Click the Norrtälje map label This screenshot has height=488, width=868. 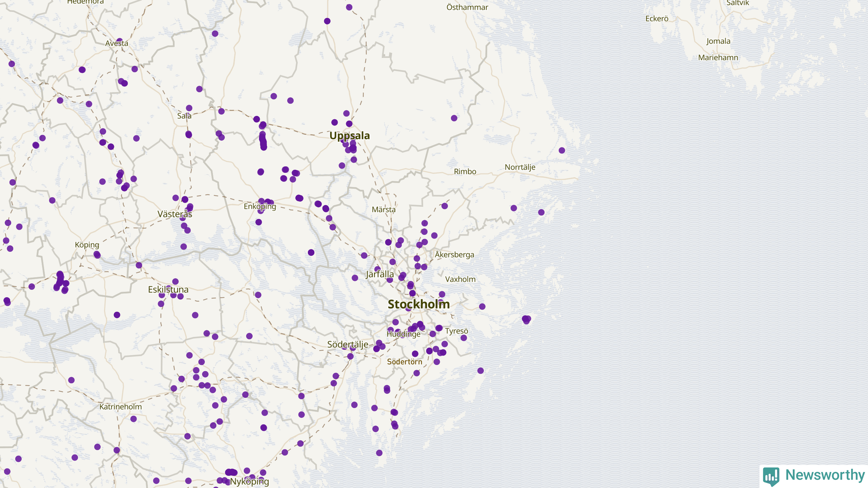point(520,167)
